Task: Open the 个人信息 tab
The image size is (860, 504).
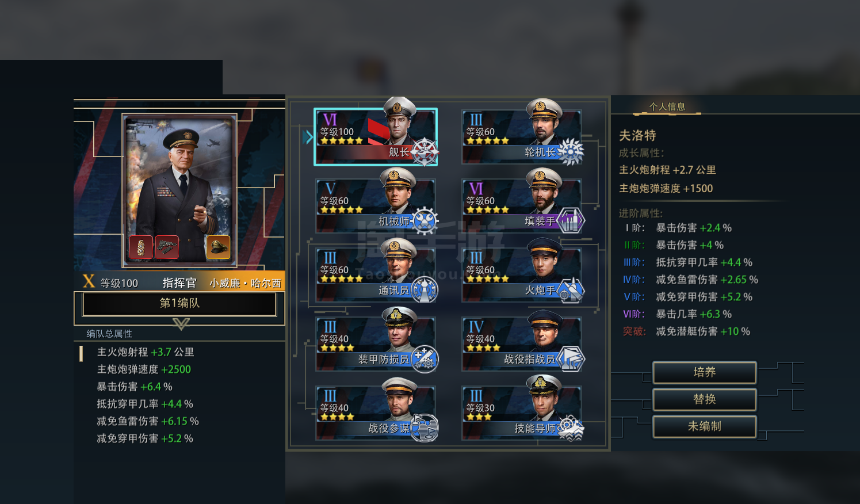Action: click(667, 106)
